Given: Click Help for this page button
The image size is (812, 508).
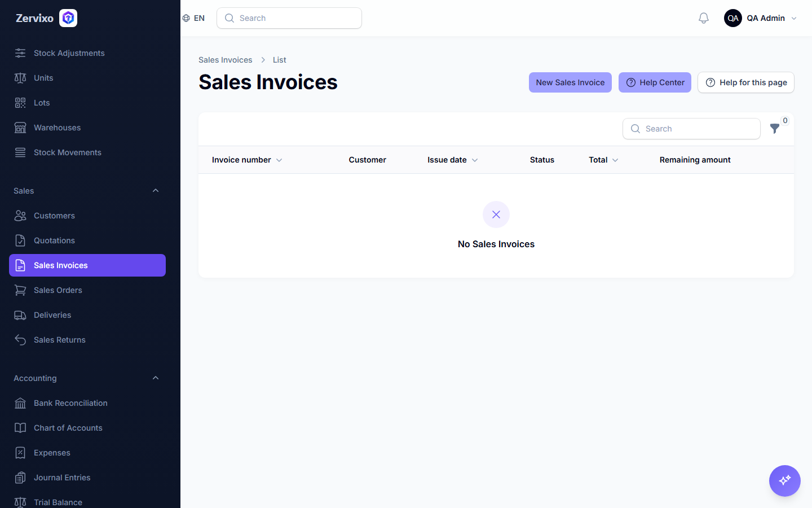Looking at the screenshot, I should [746, 82].
